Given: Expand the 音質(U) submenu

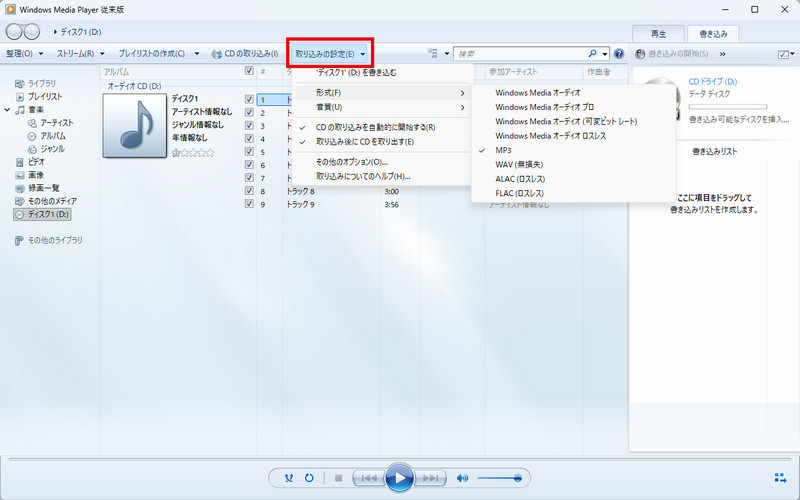Looking at the screenshot, I should (382, 107).
